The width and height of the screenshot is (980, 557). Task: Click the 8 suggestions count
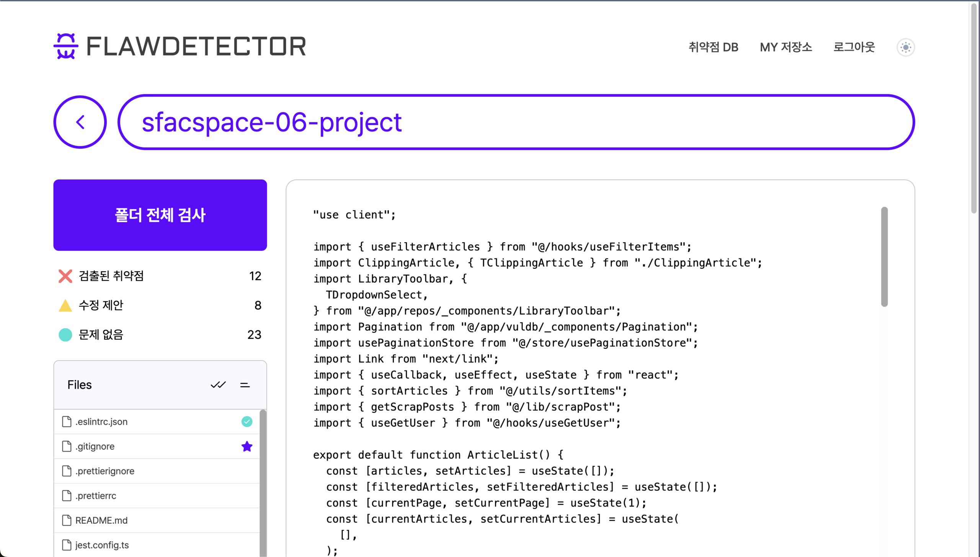click(x=258, y=305)
